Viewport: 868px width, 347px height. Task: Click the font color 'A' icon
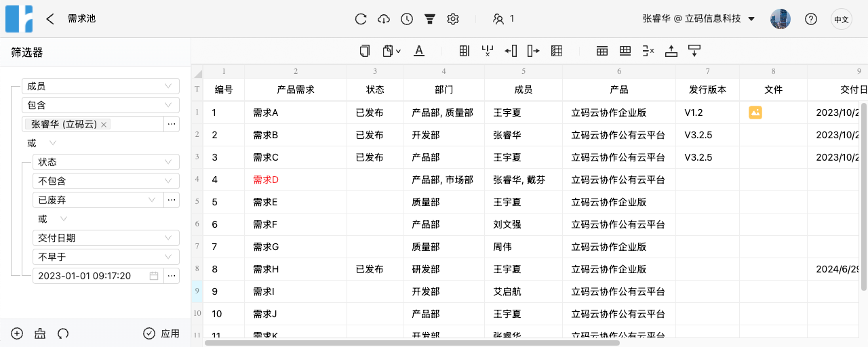(419, 51)
